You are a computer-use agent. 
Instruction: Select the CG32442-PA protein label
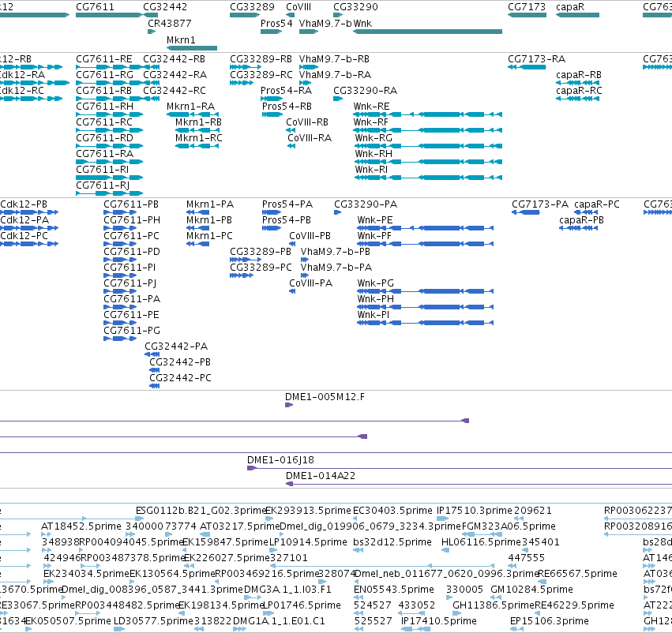[176, 346]
